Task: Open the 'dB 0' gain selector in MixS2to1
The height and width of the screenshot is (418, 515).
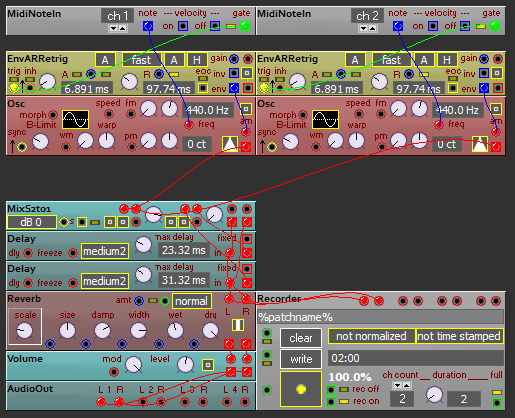Action: coord(32,222)
